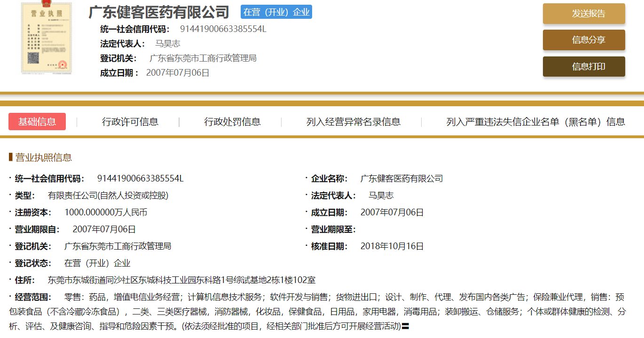Switch to the 行政处罚信息 tab
The height and width of the screenshot is (338, 644).
tap(233, 121)
